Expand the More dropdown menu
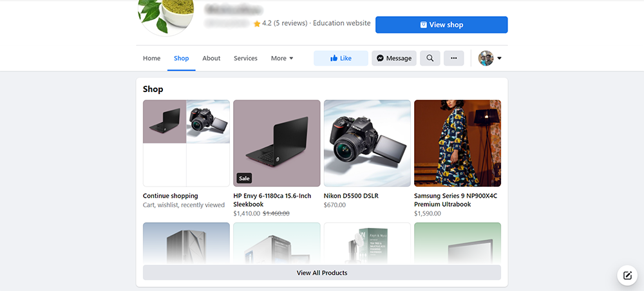Viewport: 644px width, 291px height. [282, 59]
